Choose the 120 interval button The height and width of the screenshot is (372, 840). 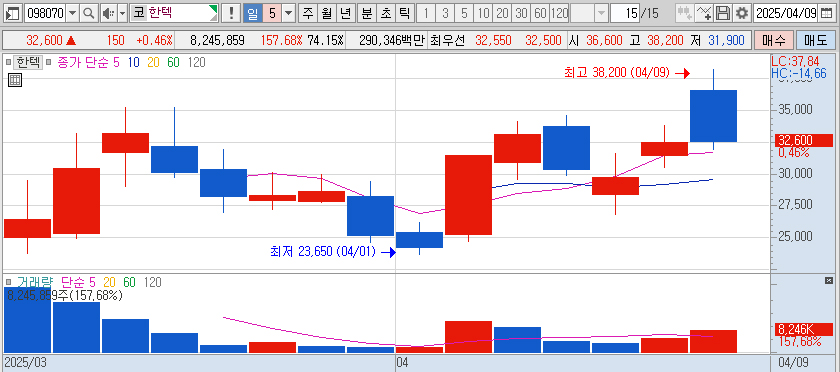pyautogui.click(x=559, y=13)
